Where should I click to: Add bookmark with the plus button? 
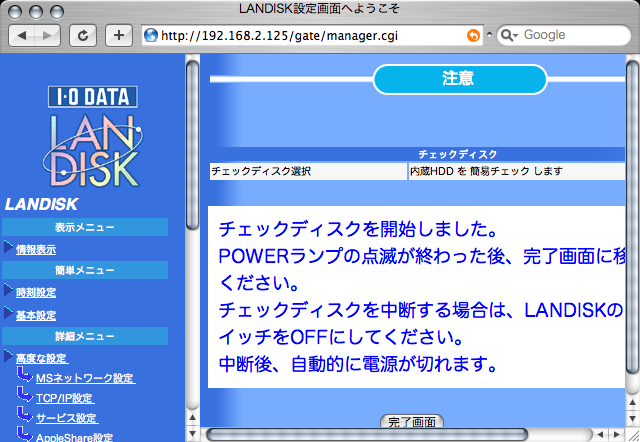(119, 36)
